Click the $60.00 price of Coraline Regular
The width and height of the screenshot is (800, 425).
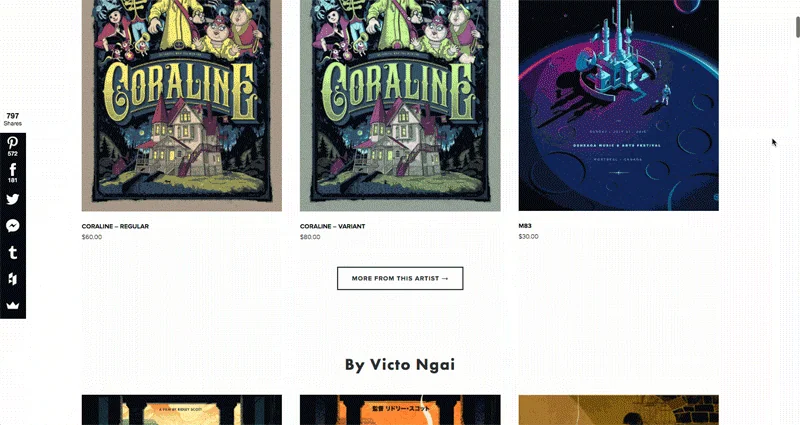[92, 237]
